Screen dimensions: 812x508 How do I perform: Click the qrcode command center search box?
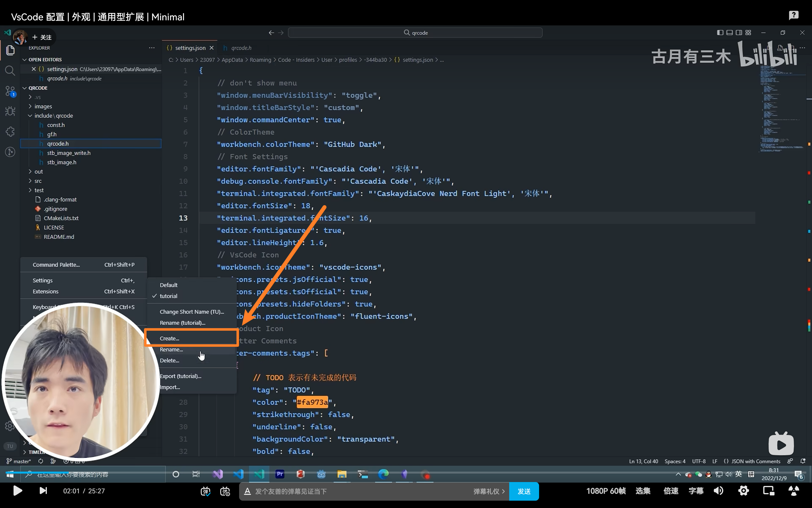click(x=415, y=32)
